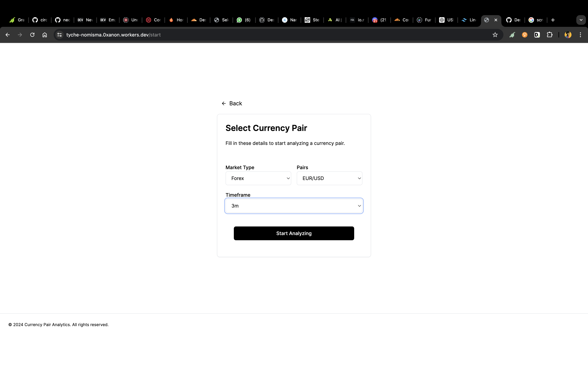Open site information settings icon in address bar
This screenshot has width=588, height=381.
tap(59, 35)
